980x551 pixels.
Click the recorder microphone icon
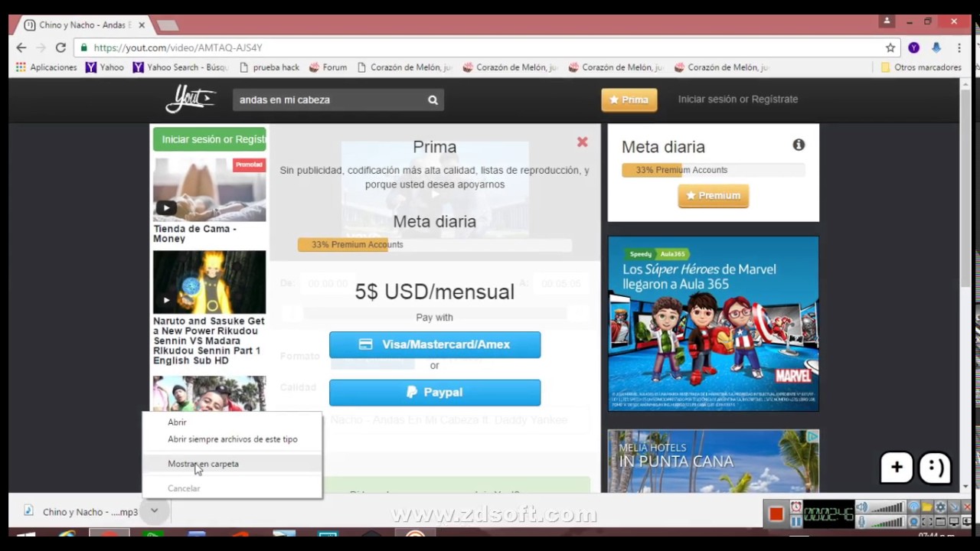[x=862, y=522]
